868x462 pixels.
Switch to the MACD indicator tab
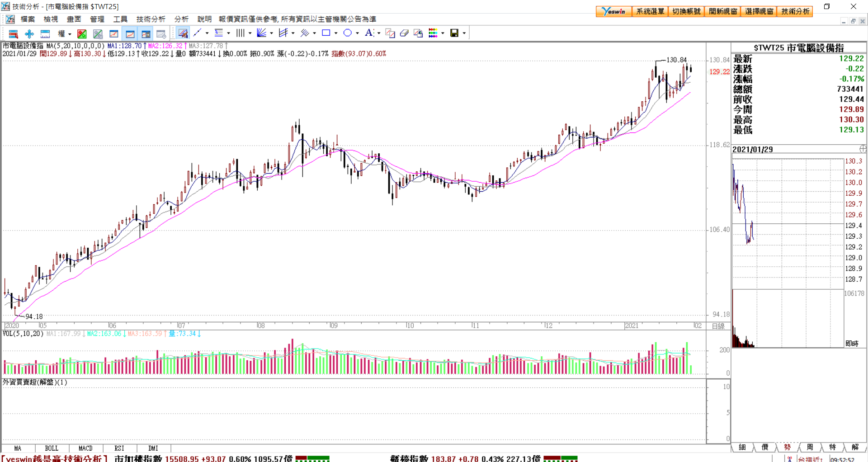[85, 448]
